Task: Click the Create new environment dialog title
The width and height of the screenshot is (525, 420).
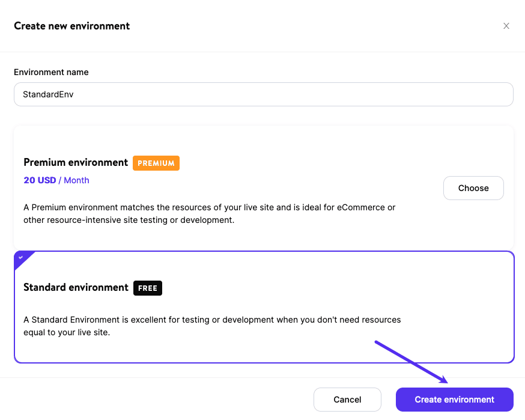Action: click(x=71, y=26)
